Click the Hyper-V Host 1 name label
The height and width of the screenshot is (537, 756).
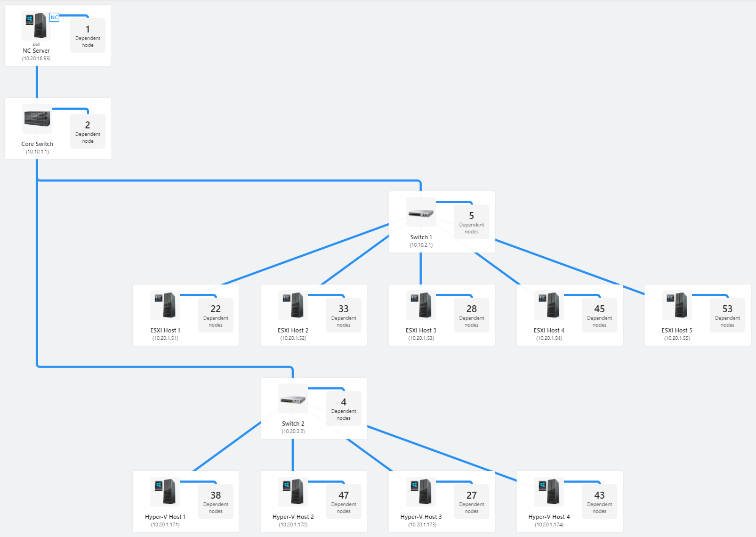click(x=165, y=517)
